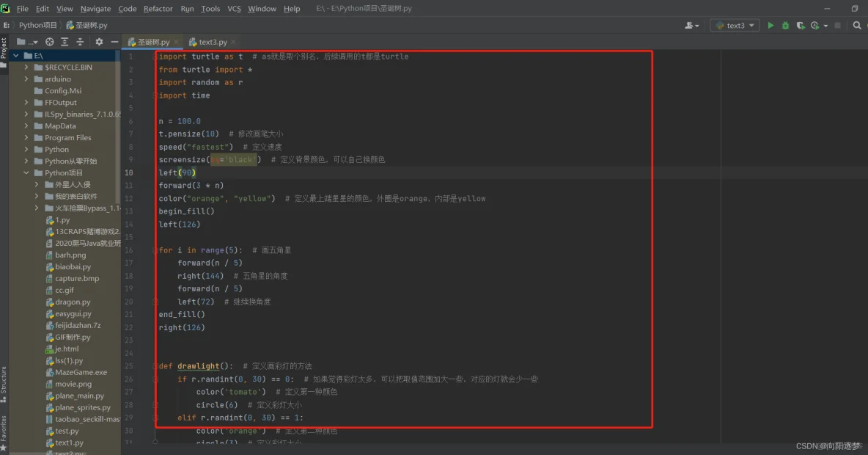
Task: Hide the Project tool window
Action: (x=114, y=42)
